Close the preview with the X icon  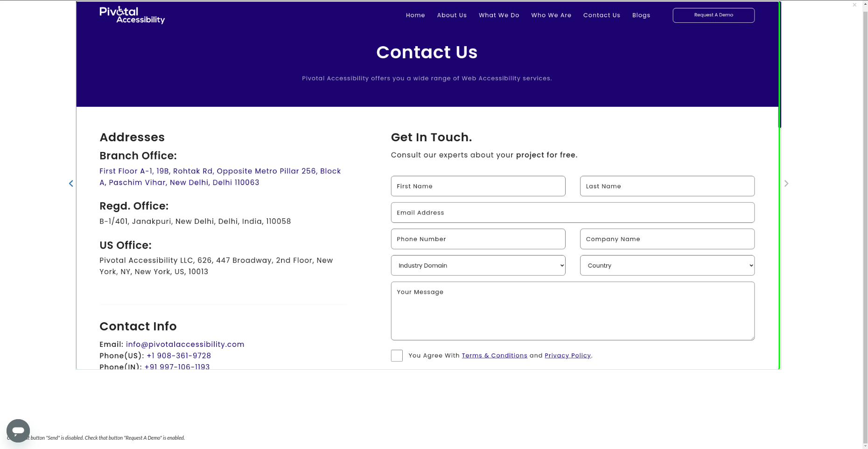tap(854, 5)
